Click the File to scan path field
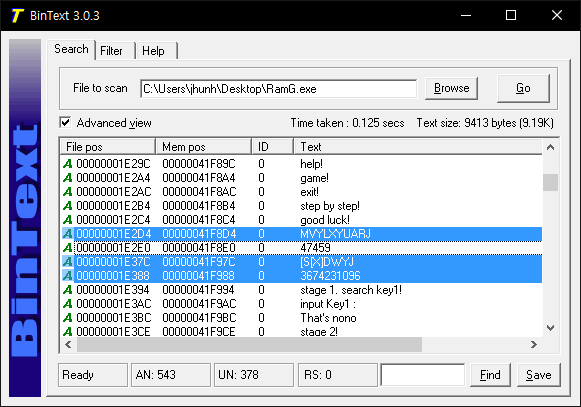This screenshot has width=581, height=407. point(279,89)
